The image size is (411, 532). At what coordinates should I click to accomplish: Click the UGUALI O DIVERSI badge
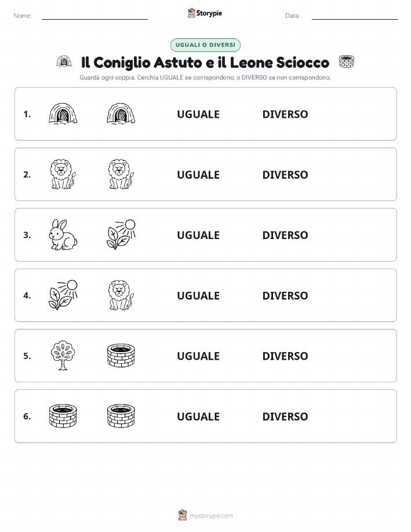tap(205, 45)
